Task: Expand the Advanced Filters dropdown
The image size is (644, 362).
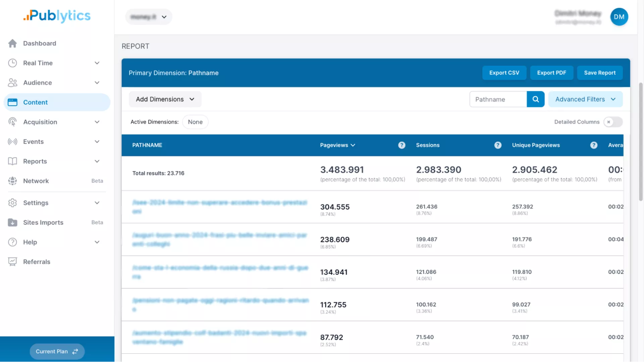Action: click(585, 99)
